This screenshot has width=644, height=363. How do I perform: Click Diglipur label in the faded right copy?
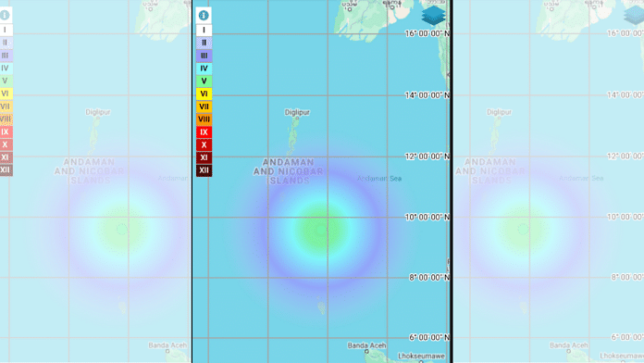tap(499, 112)
